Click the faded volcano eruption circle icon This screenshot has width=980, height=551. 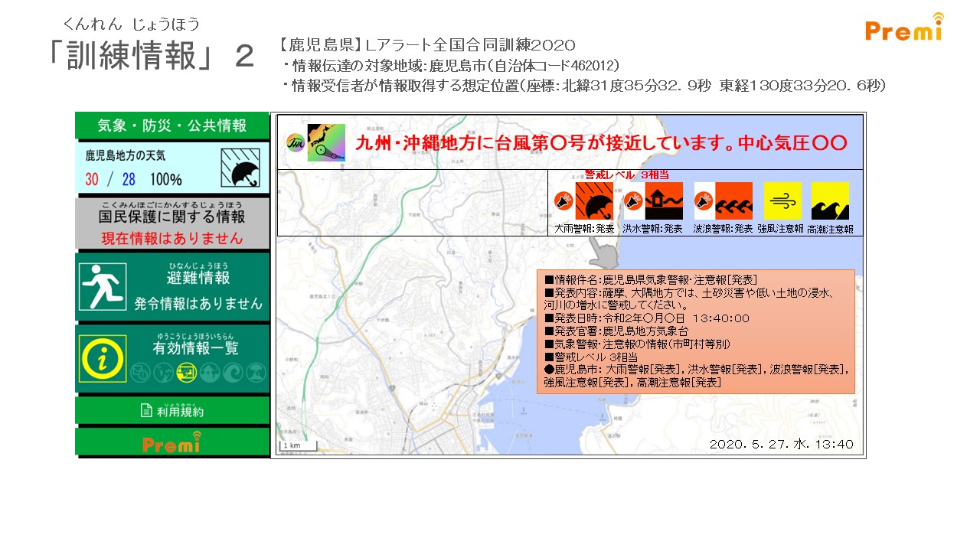[x=256, y=373]
